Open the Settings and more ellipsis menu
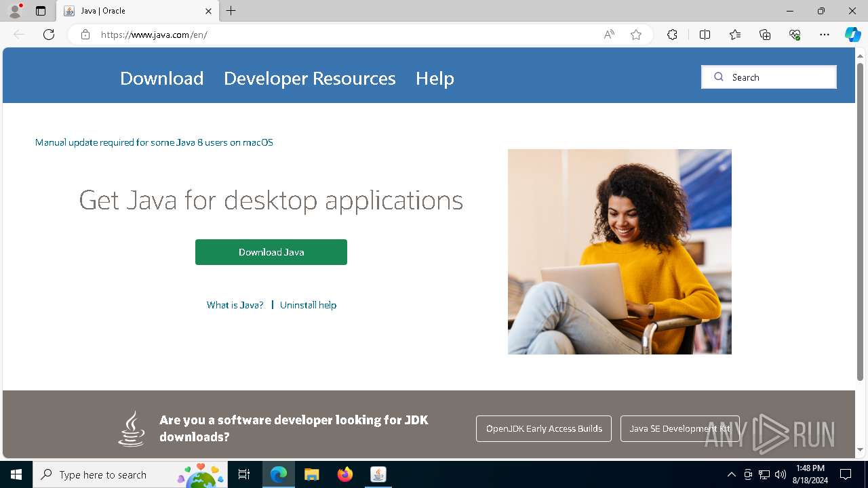 [825, 35]
